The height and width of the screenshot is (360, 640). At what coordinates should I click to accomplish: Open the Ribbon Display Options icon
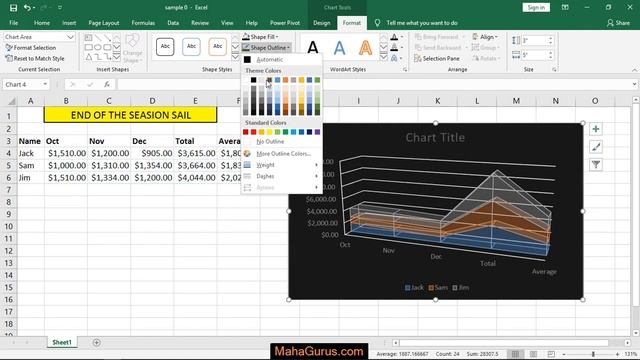[565, 7]
